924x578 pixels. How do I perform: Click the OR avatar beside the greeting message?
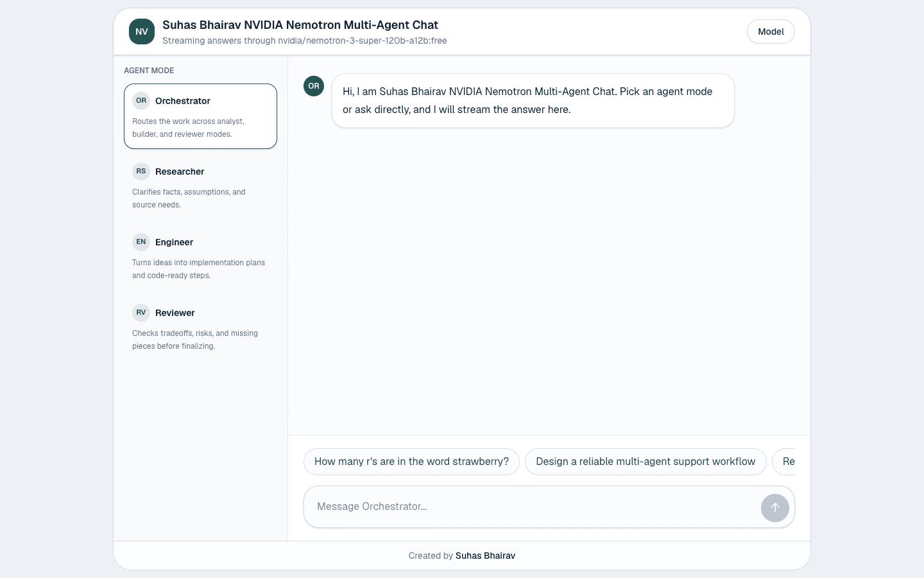point(314,86)
